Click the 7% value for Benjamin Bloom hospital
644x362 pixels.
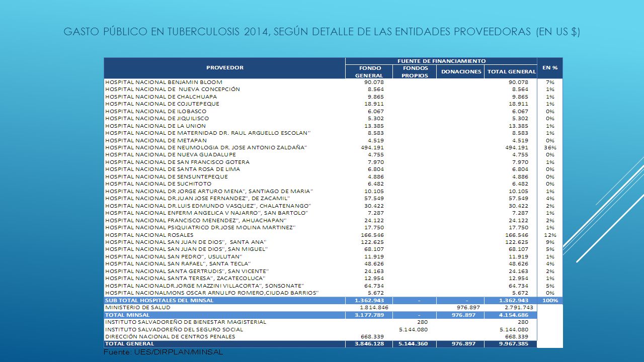pos(550,82)
